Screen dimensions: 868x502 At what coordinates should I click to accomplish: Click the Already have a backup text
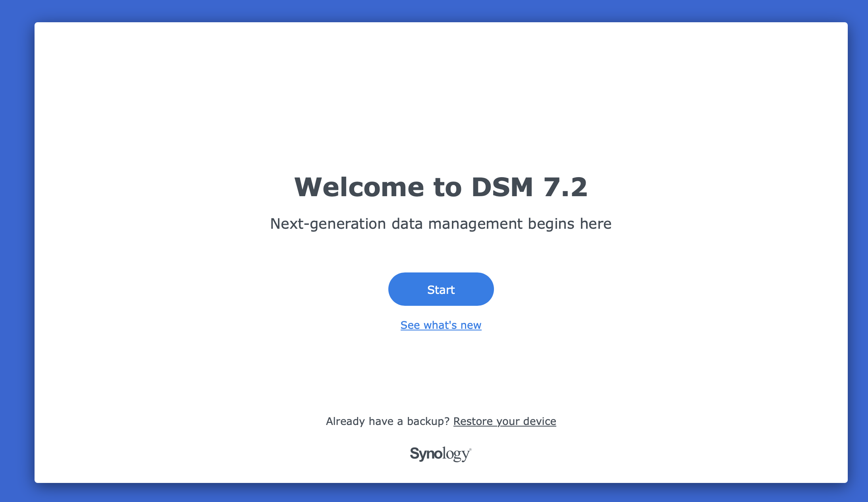(387, 421)
